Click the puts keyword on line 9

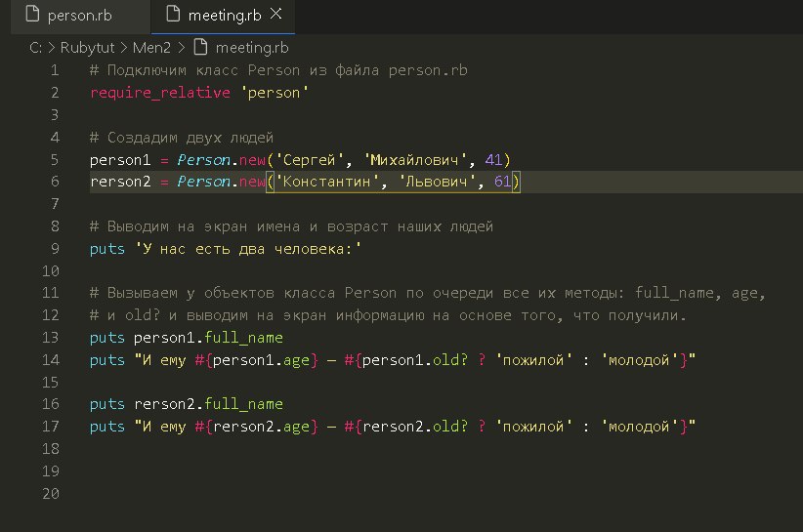point(107,249)
